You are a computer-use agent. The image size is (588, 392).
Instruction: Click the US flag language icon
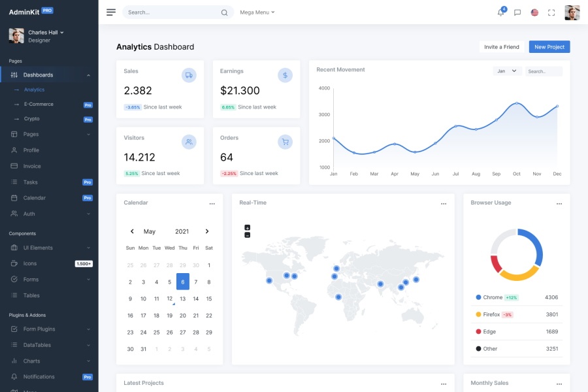[534, 12]
